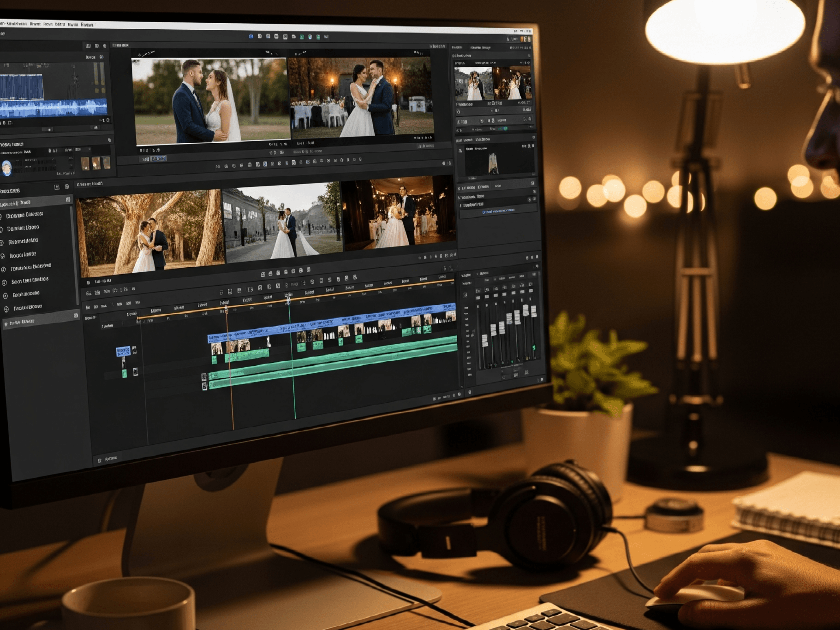
Task: Click the leftmost green toolbar icon at the top
Action: tap(302, 37)
